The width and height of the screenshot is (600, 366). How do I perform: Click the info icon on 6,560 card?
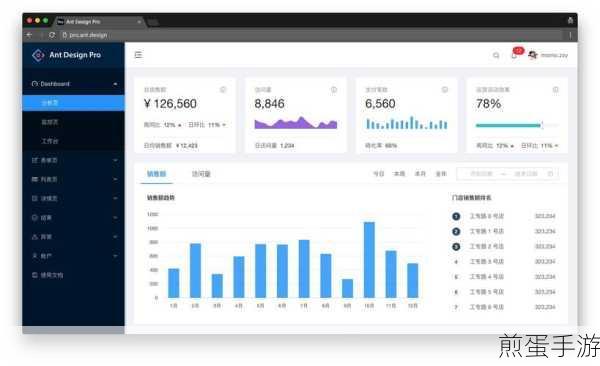tap(445, 90)
